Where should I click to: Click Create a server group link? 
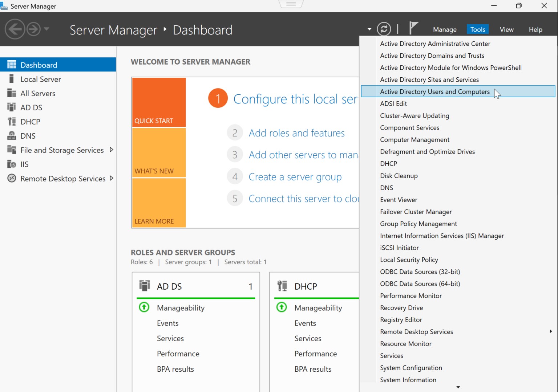point(295,177)
